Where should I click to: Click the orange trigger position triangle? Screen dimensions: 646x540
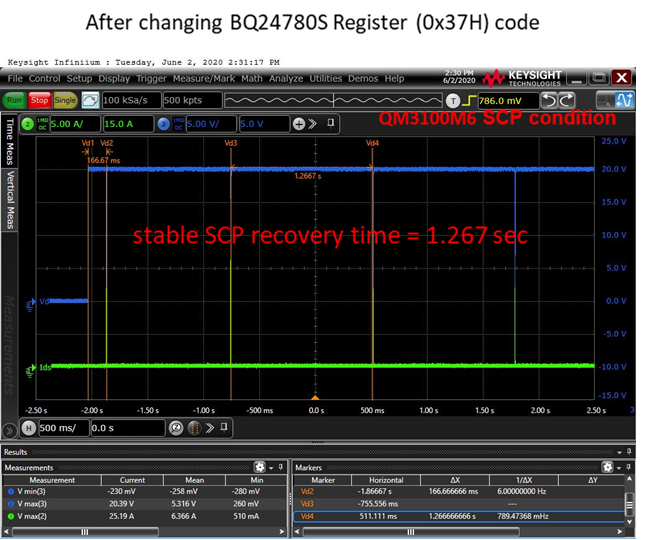315,397
